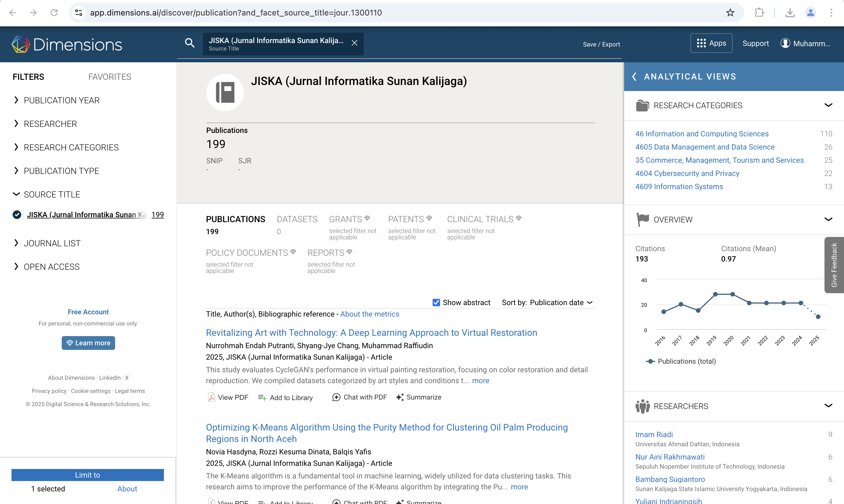
Task: Click the About link beside 1 selected
Action: (x=127, y=489)
